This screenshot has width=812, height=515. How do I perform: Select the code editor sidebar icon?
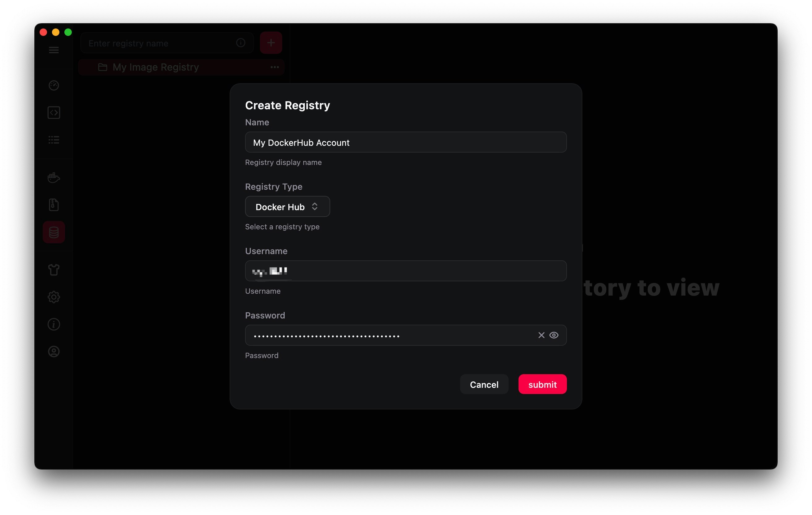[54, 113]
